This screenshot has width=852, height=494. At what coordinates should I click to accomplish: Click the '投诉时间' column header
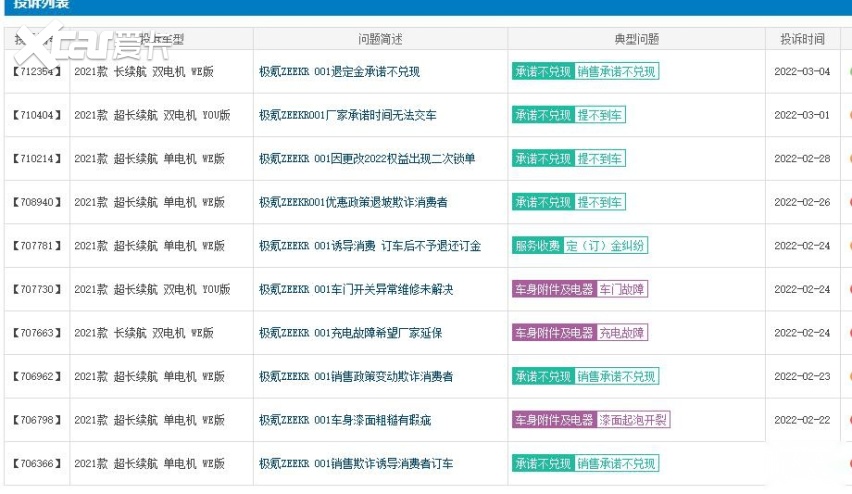(x=803, y=39)
